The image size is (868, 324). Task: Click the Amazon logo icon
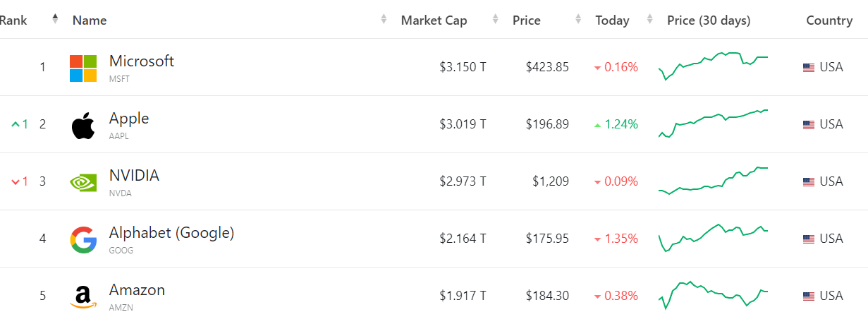point(83,297)
